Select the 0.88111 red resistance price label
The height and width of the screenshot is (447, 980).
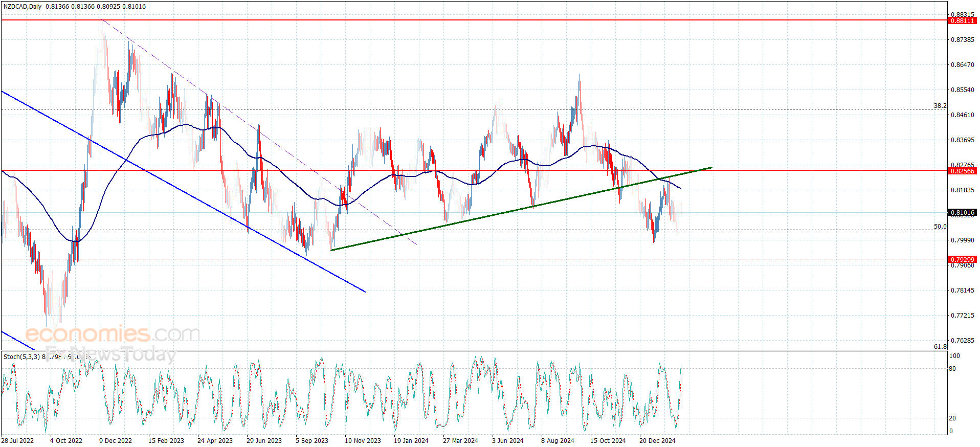click(x=962, y=21)
